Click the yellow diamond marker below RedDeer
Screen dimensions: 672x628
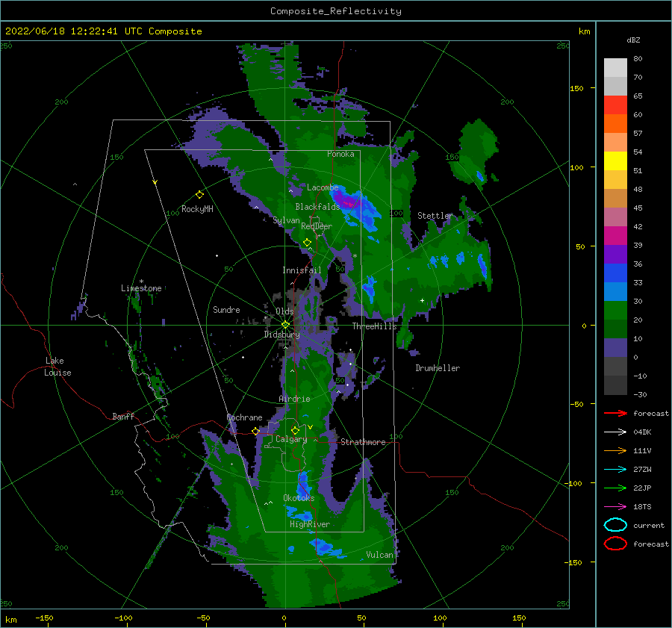(308, 243)
